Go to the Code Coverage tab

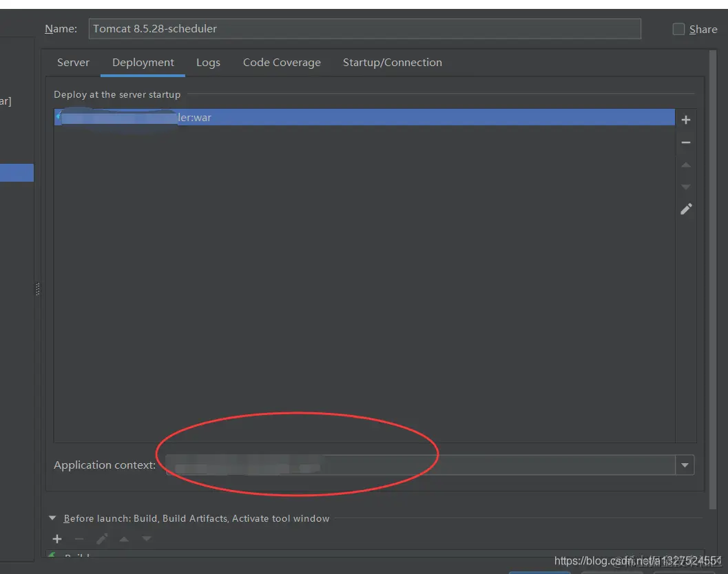[x=282, y=63]
